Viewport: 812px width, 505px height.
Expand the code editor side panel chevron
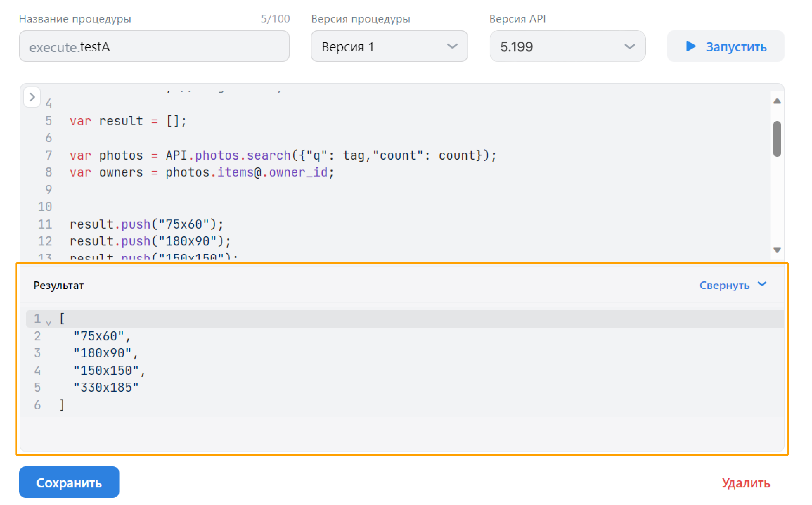32,98
